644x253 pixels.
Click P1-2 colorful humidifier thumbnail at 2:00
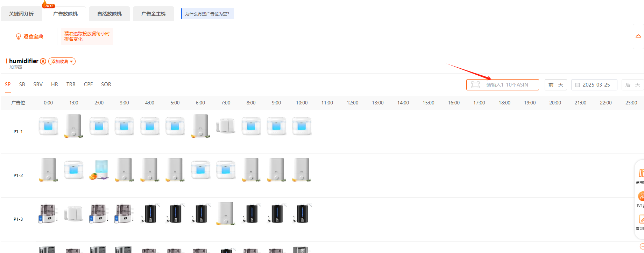pos(99,170)
